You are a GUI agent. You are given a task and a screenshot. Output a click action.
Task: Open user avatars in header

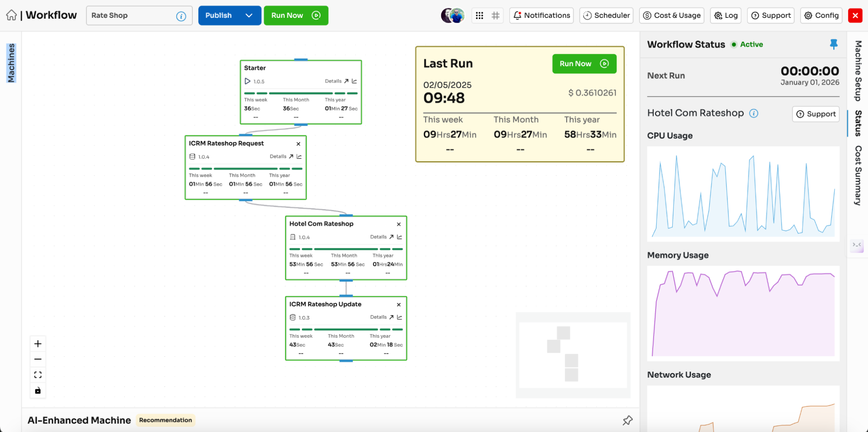coord(452,16)
